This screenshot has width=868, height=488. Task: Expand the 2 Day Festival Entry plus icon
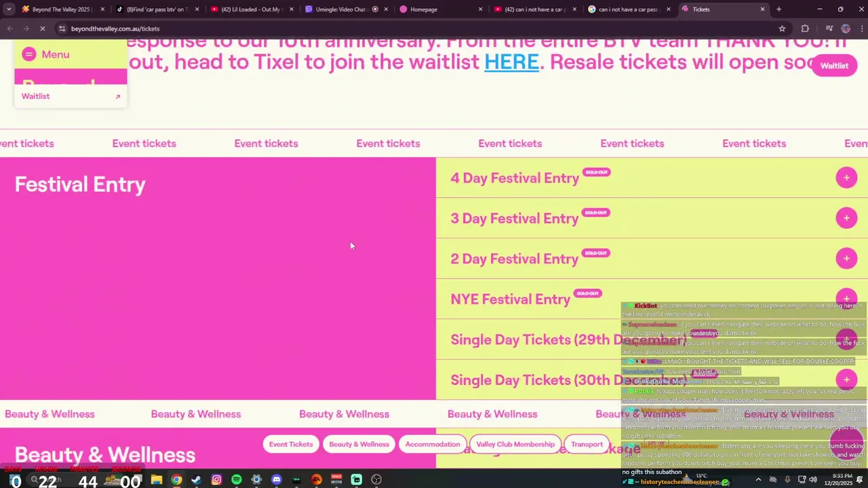coord(846,258)
